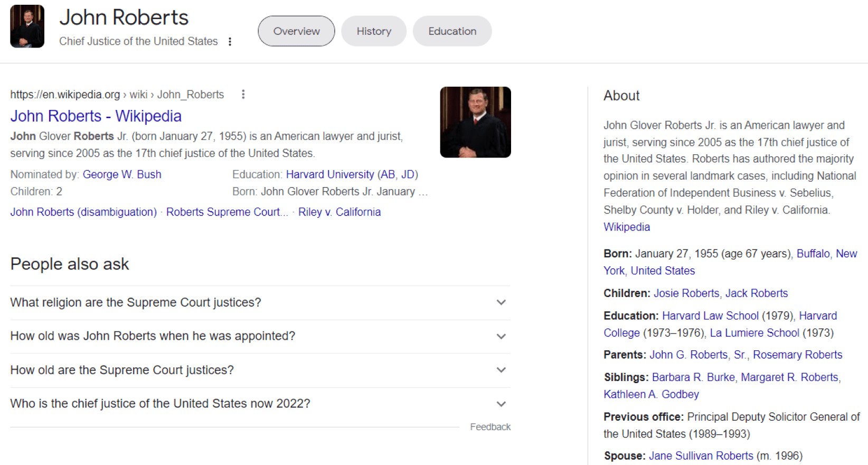Open the Josie Roberts link
The image size is (868, 465).
point(686,293)
